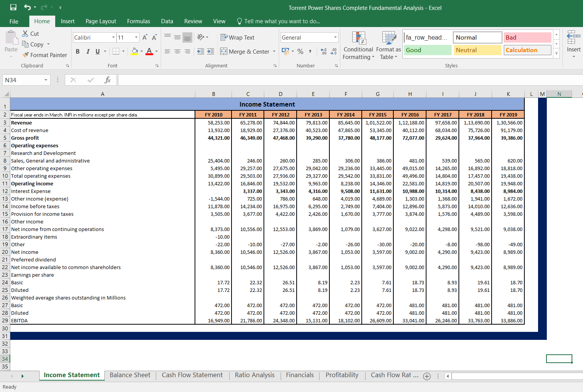Image resolution: width=583 pixels, height=392 pixels.
Task: Toggle Underline formatting
Action: point(98,51)
